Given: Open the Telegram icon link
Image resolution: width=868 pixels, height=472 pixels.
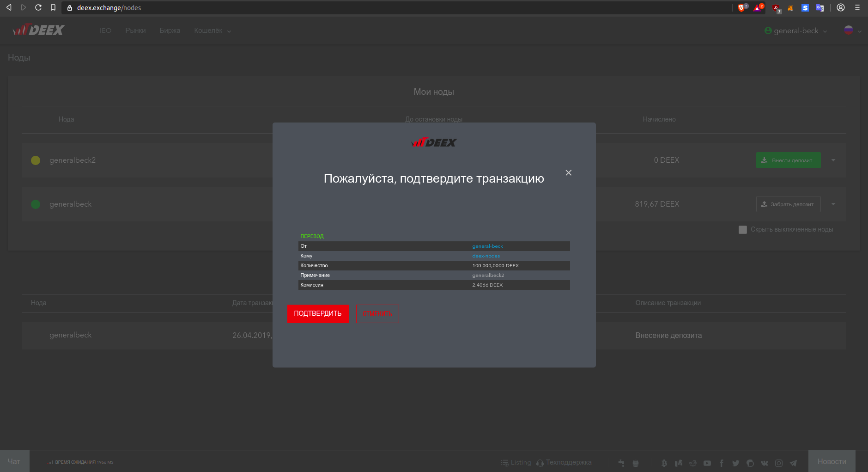Looking at the screenshot, I should click(x=793, y=463).
